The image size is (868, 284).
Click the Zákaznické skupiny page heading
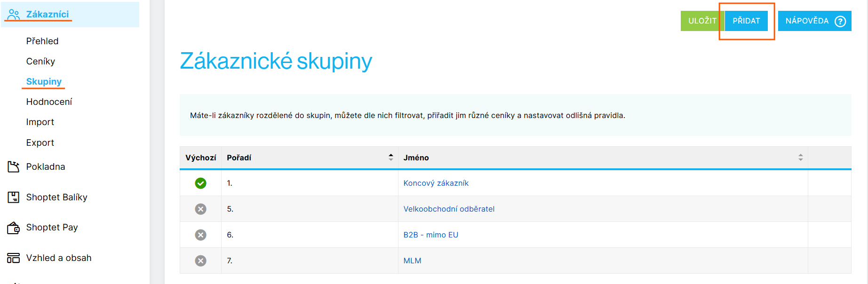pos(276,61)
